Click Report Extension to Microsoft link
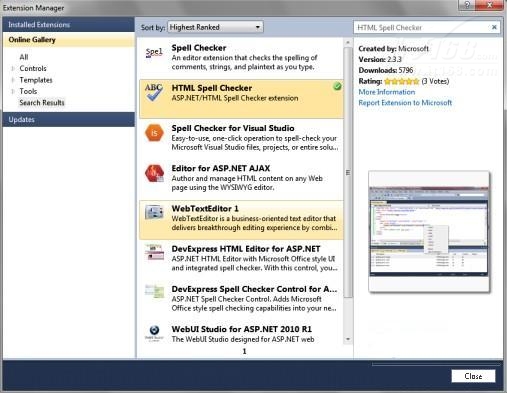This screenshot has height=393, width=507. point(405,103)
